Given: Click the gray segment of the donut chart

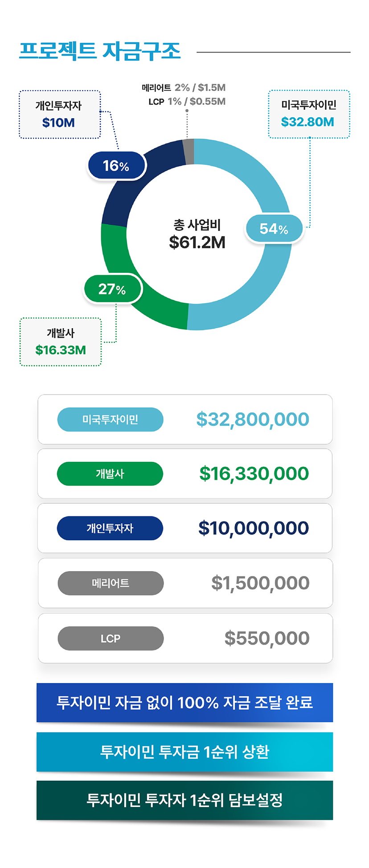Looking at the screenshot, I should tap(189, 152).
